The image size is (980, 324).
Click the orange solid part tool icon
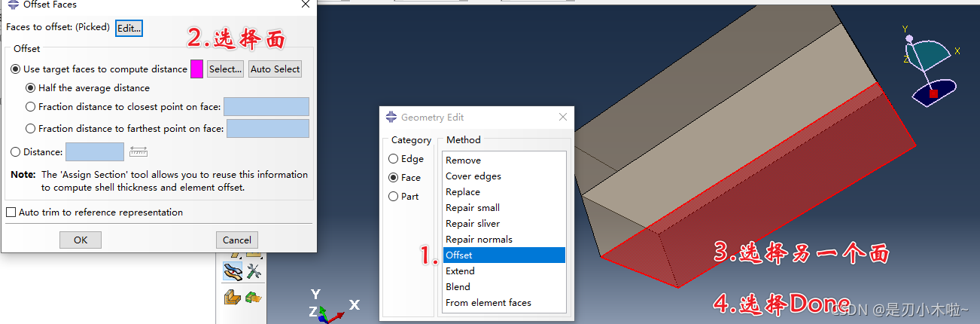[x=232, y=298]
